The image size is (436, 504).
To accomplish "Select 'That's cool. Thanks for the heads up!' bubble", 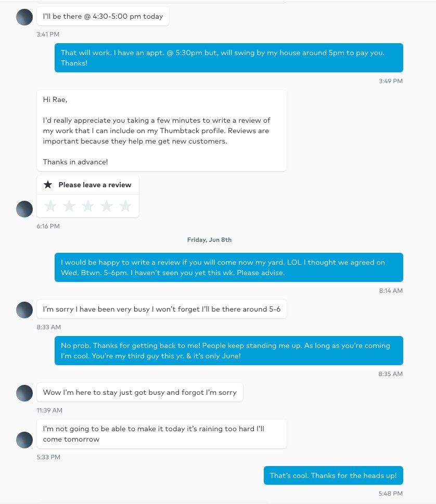I will click(x=333, y=475).
